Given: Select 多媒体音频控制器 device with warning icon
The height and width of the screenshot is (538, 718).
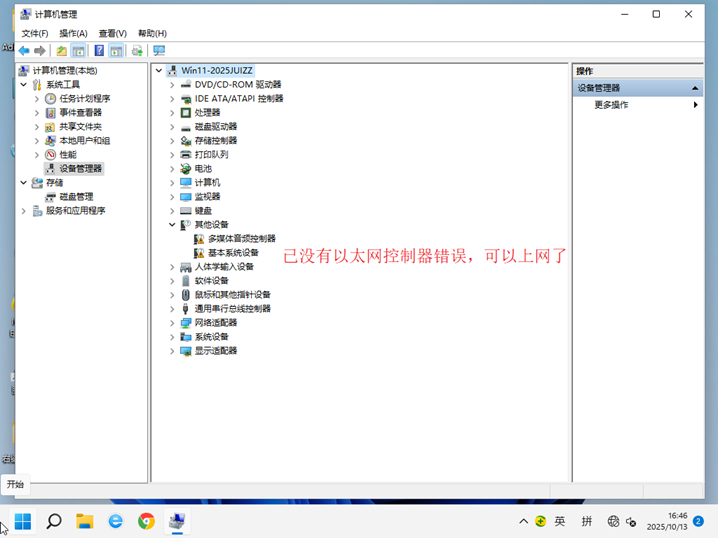Looking at the screenshot, I should (x=241, y=239).
